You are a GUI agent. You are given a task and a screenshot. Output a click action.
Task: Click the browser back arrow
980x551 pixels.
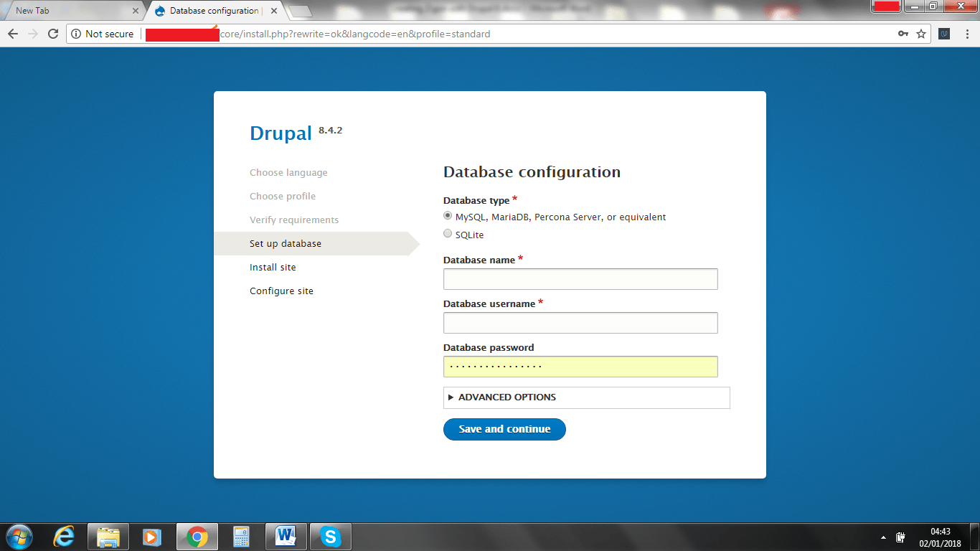[x=13, y=34]
